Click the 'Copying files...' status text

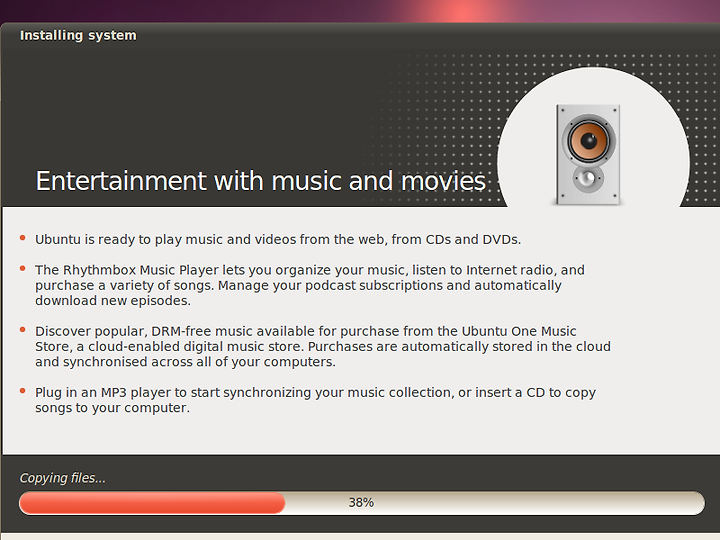(x=62, y=478)
